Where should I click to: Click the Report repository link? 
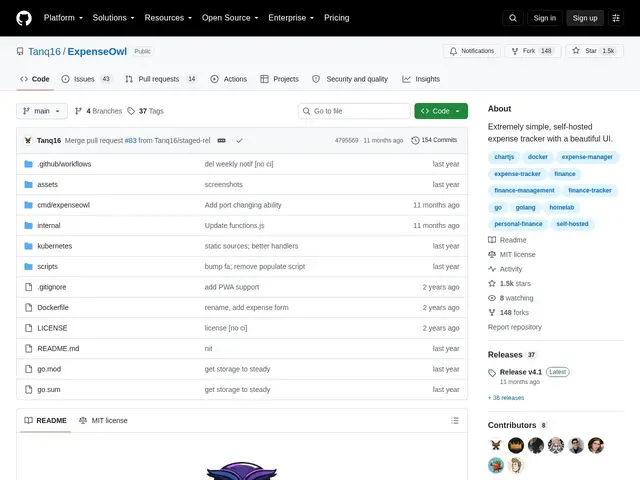[515, 327]
